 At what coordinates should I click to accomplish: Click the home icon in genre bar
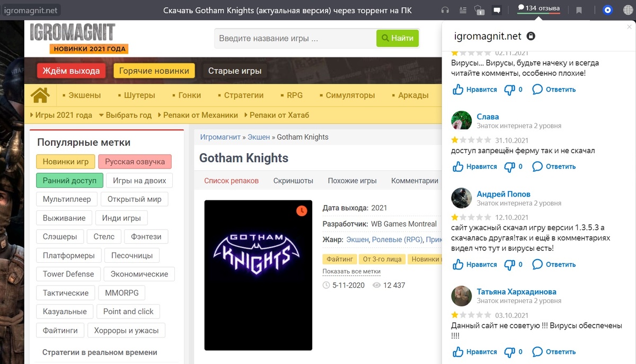pos(40,95)
